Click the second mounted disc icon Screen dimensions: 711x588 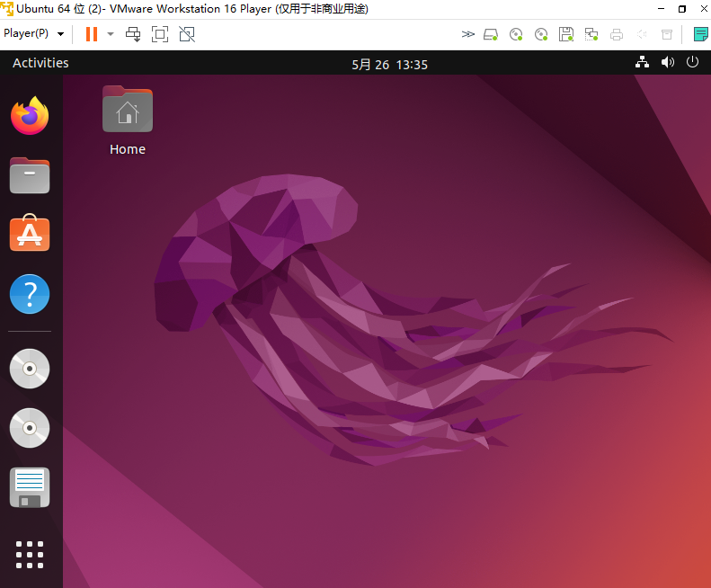click(30, 428)
